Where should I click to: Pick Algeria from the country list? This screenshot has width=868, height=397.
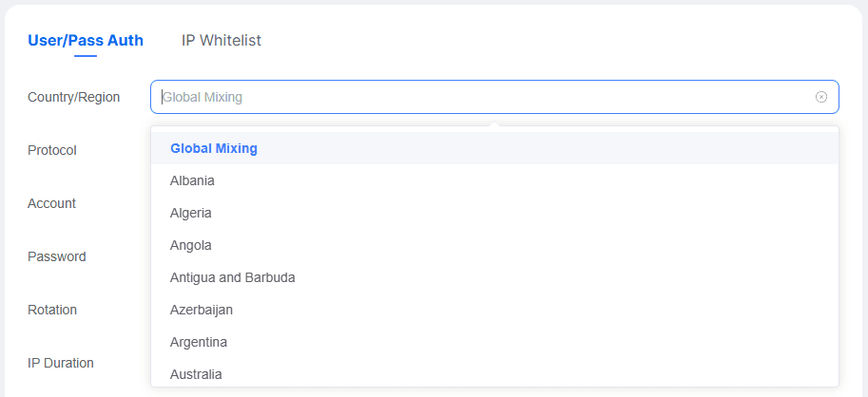pyautogui.click(x=191, y=213)
